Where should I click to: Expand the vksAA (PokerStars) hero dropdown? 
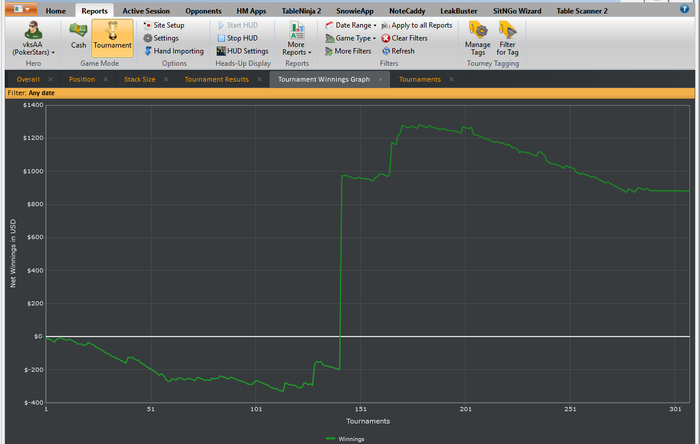[x=33, y=48]
